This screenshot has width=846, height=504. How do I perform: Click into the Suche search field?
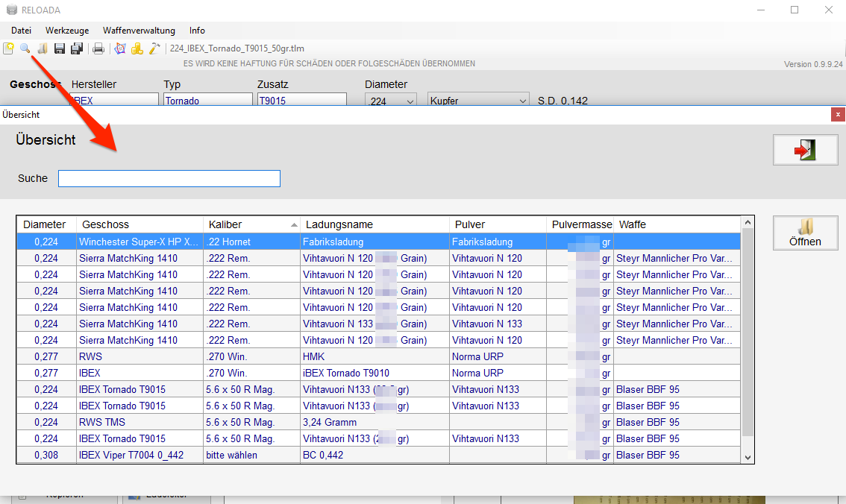(x=169, y=178)
